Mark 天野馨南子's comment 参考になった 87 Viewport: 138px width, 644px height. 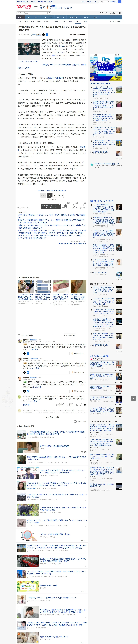coord(78,372)
